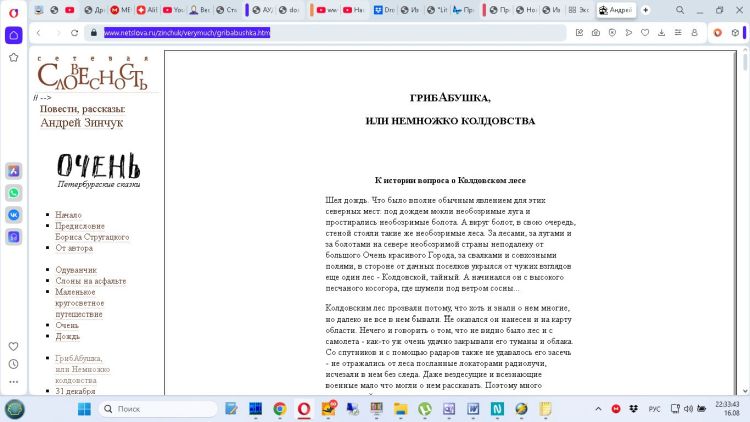
Task: Switch the РУС input language indicator
Action: [x=654, y=409]
